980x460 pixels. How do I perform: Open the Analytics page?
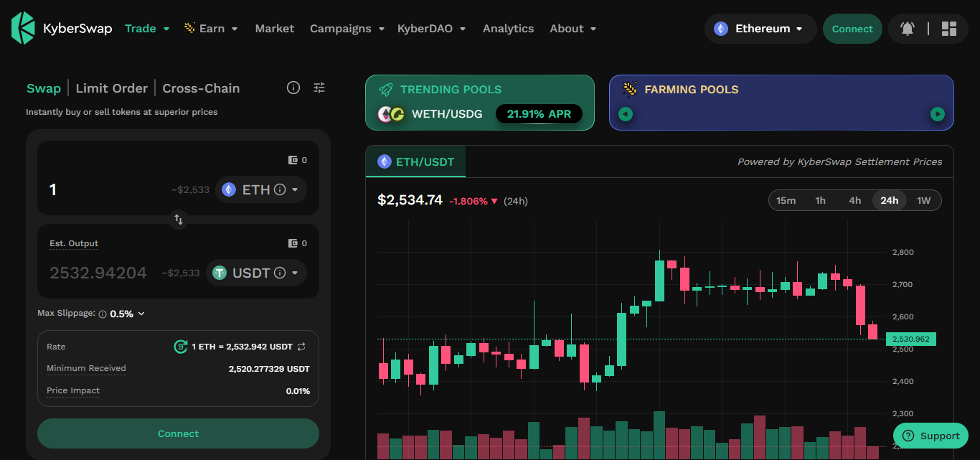click(x=508, y=29)
